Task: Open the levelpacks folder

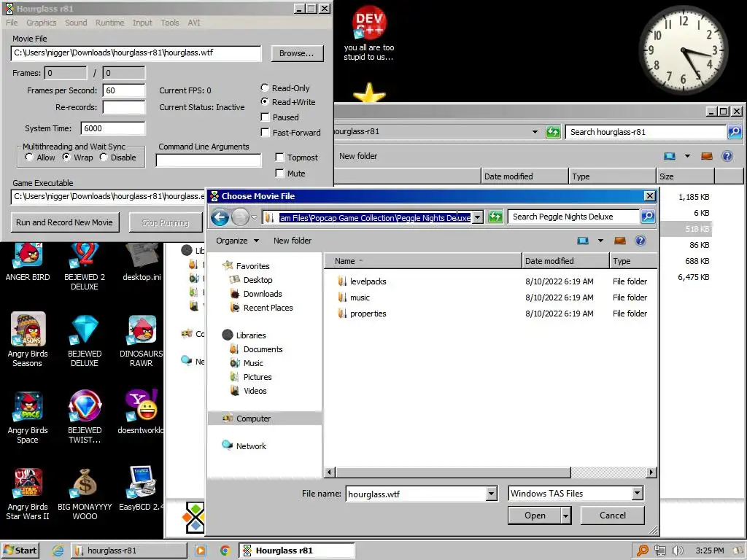Action: pos(368,281)
